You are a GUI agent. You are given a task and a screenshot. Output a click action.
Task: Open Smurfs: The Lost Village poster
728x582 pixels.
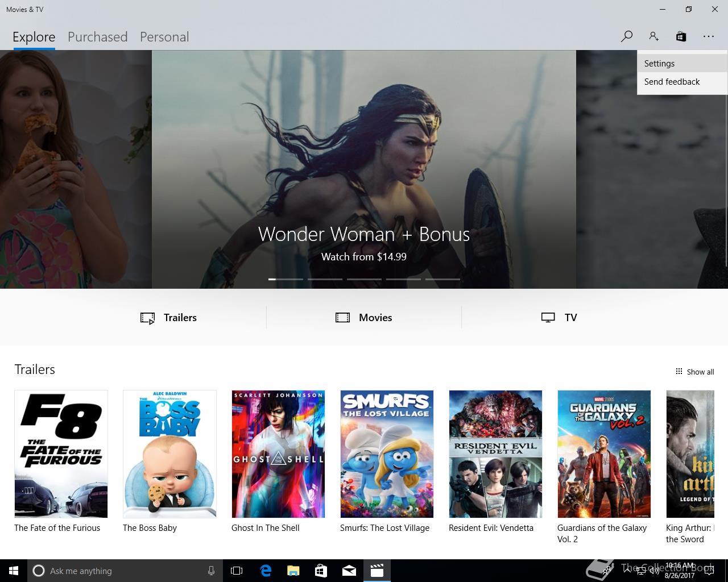point(387,454)
